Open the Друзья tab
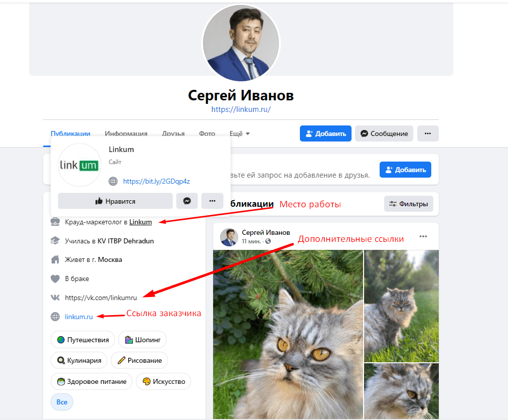508x420 pixels. click(x=173, y=133)
